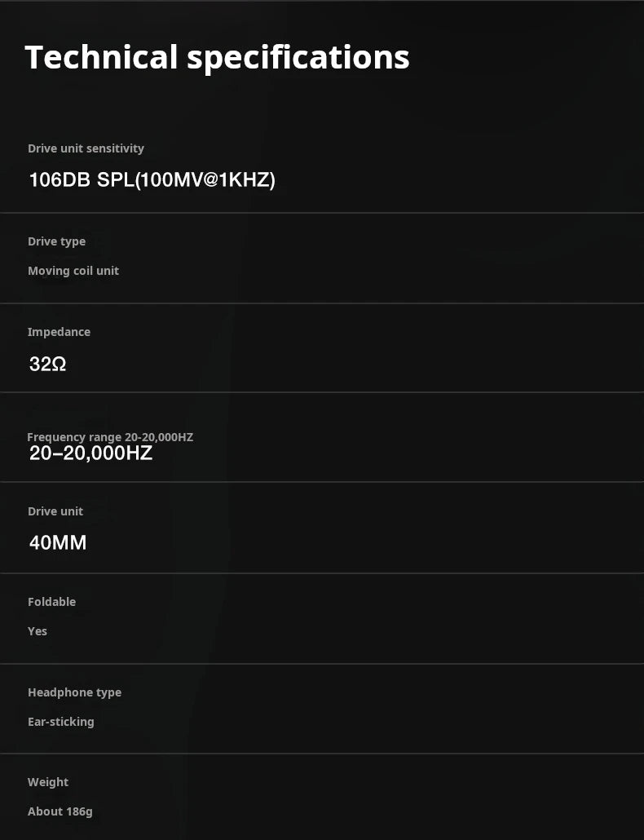Click the "Drive unit" label above 40MM
Screen dimensions: 644x840
pyautogui.click(x=55, y=511)
